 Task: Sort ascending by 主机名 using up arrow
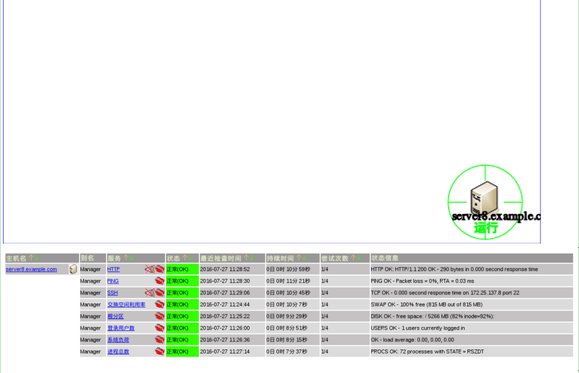(x=31, y=258)
